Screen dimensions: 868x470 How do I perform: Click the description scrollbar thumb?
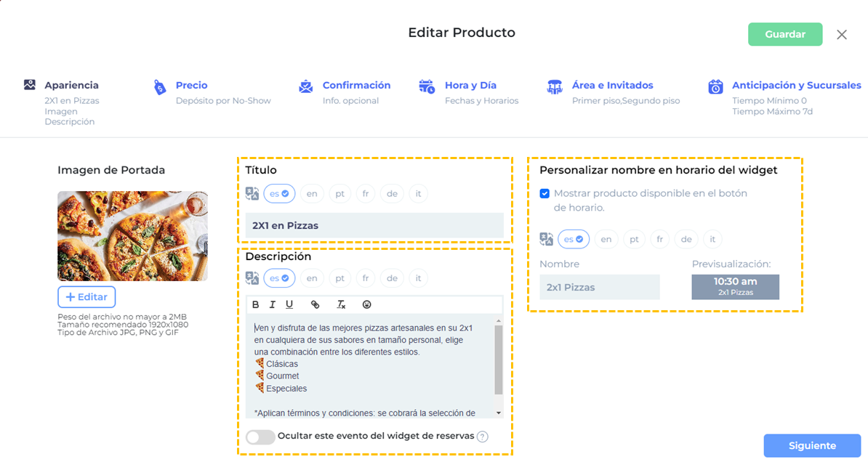499,360
